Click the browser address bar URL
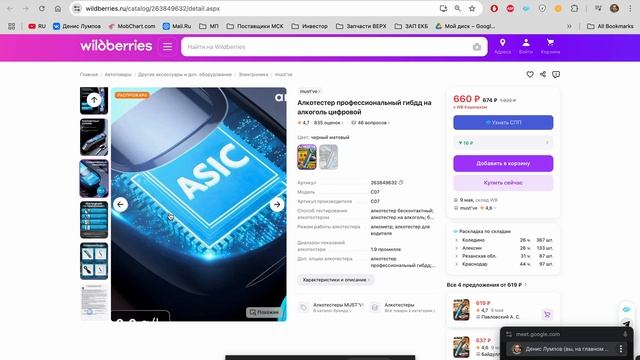The image size is (640, 360). click(x=153, y=9)
